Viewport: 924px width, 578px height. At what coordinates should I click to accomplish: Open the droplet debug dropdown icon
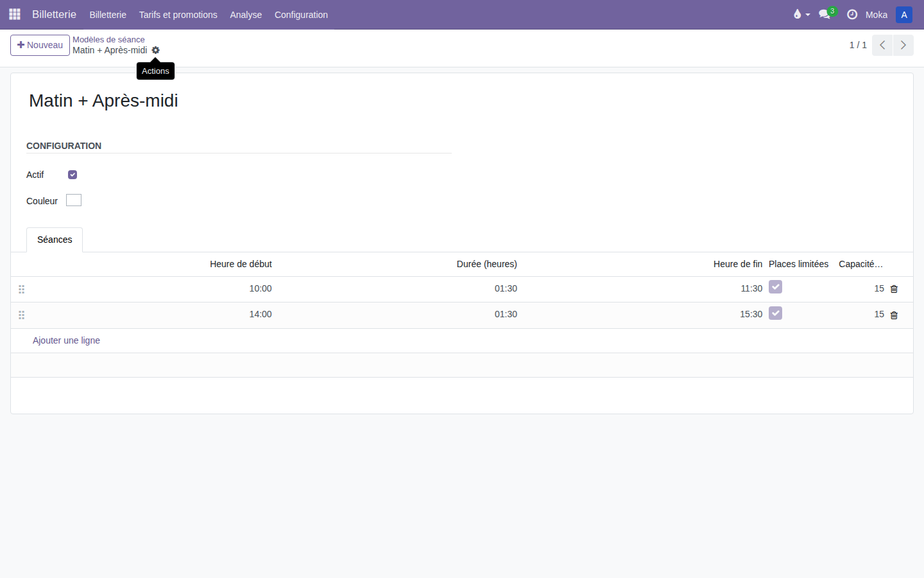(801, 14)
